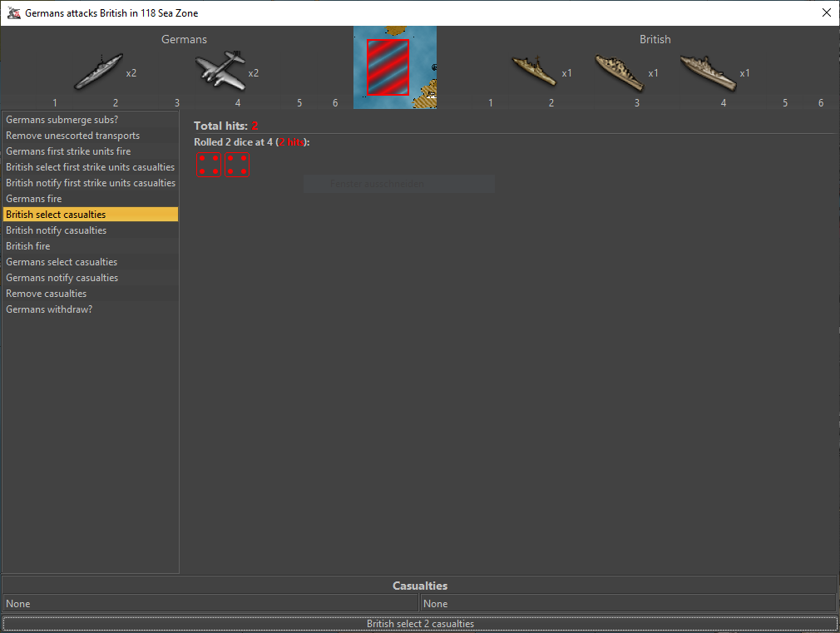Select the 'Remove unescorted transports' step
Screen dimensions: 840x633
[x=73, y=136]
